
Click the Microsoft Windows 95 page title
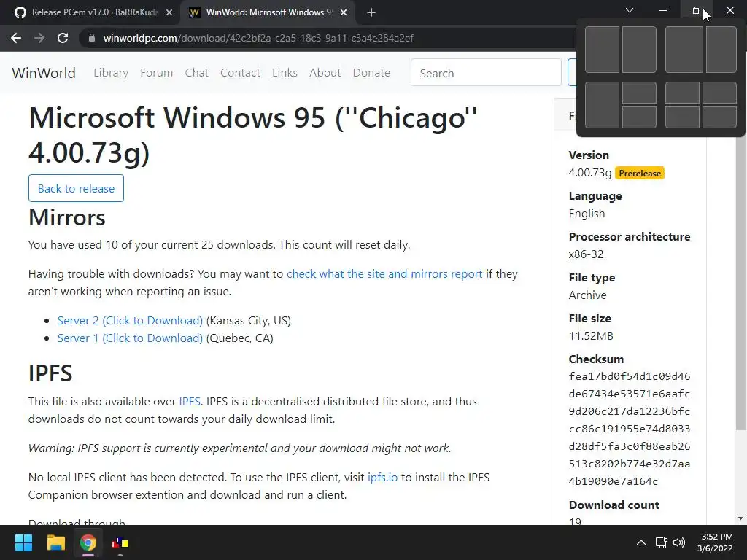(x=252, y=135)
